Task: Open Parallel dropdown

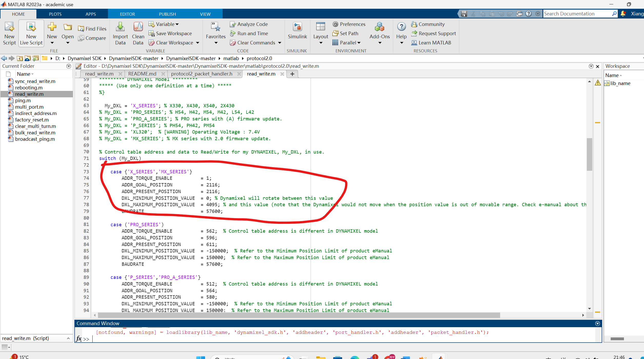Action: pyautogui.click(x=346, y=43)
